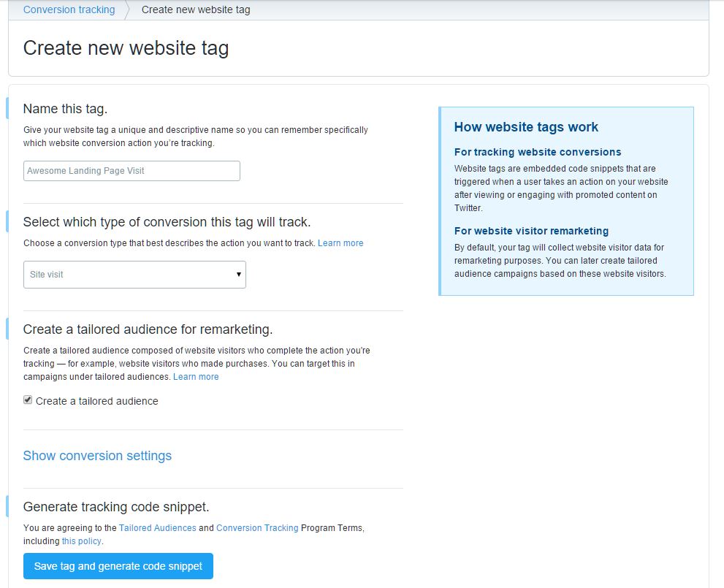Screen dimensions: 724x588
Task: Click the How website tags work heading
Action: (x=526, y=127)
